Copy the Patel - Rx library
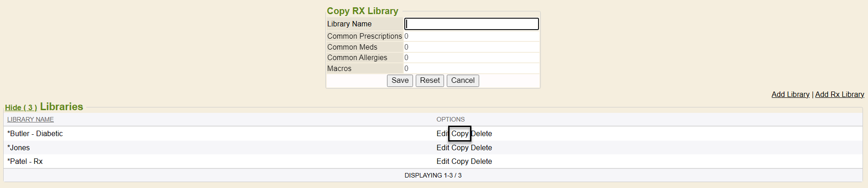 (x=460, y=161)
